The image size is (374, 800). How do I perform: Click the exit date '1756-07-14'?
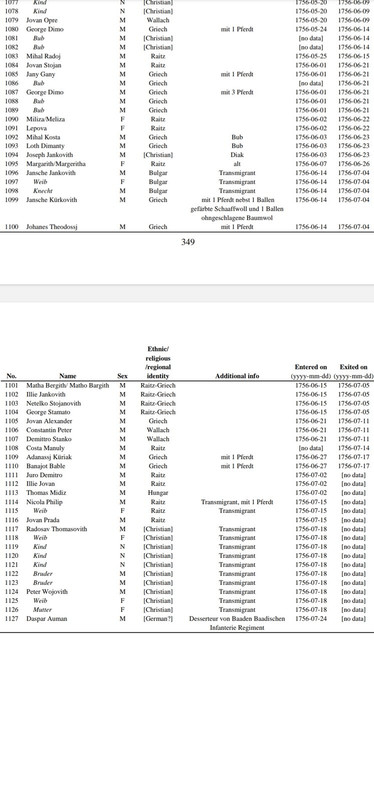point(354,448)
